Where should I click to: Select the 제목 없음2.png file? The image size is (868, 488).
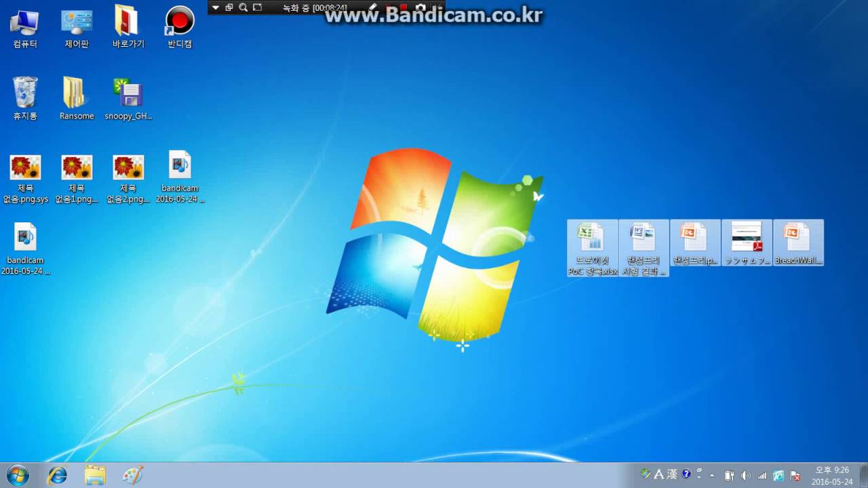(128, 179)
